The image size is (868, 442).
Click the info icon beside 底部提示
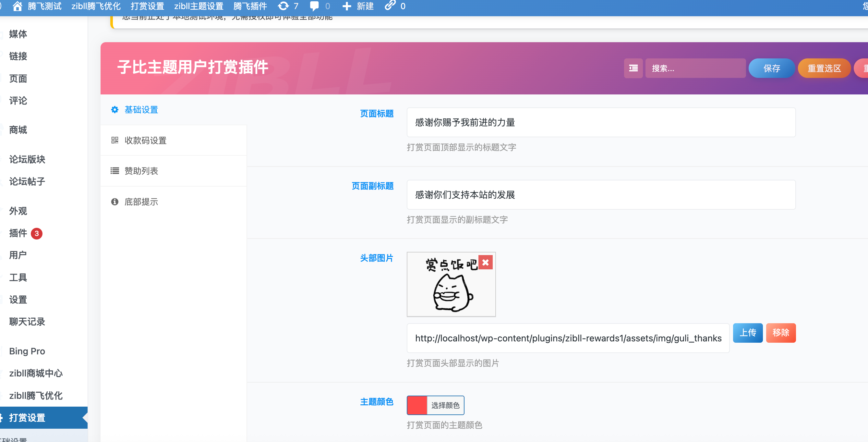[x=114, y=202]
